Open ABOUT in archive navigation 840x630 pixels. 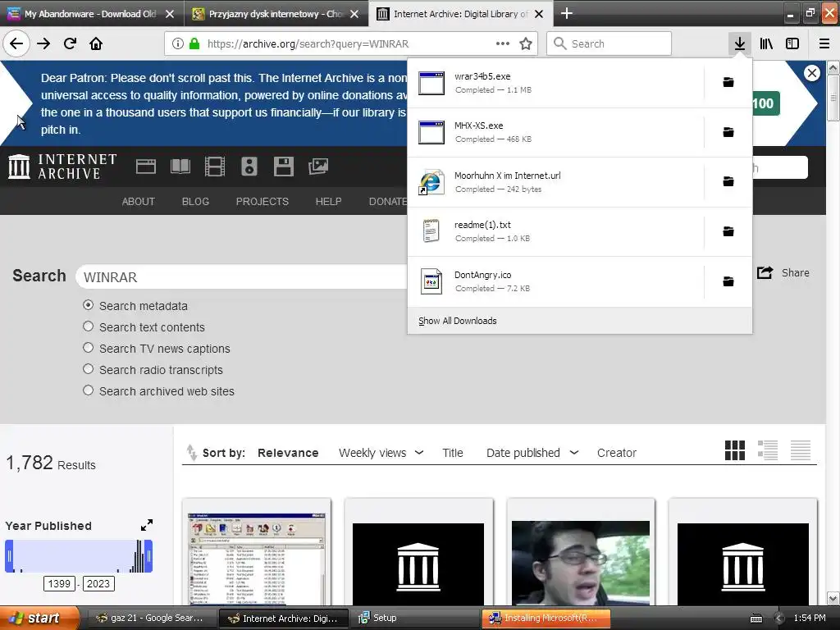coord(138,202)
